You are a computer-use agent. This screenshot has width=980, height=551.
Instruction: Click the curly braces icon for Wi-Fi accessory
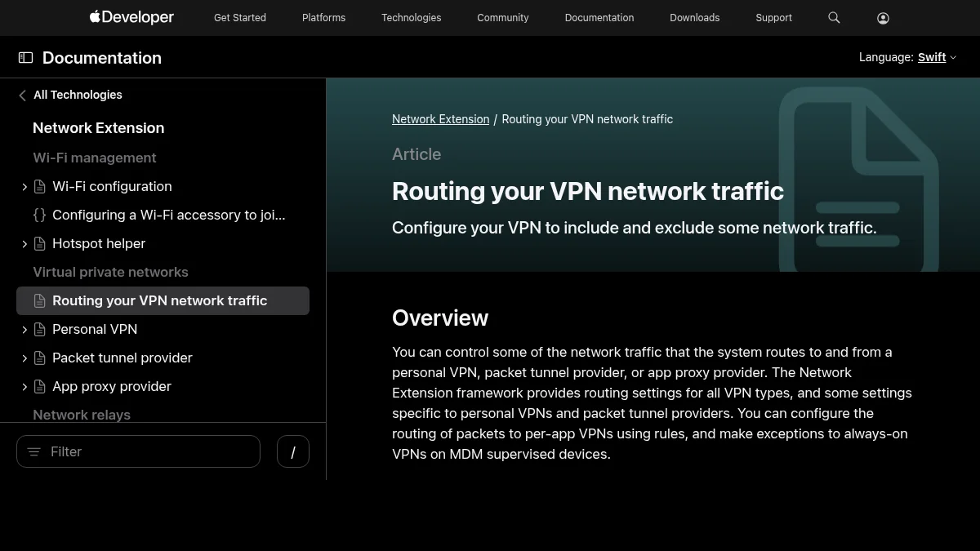pyautogui.click(x=39, y=216)
